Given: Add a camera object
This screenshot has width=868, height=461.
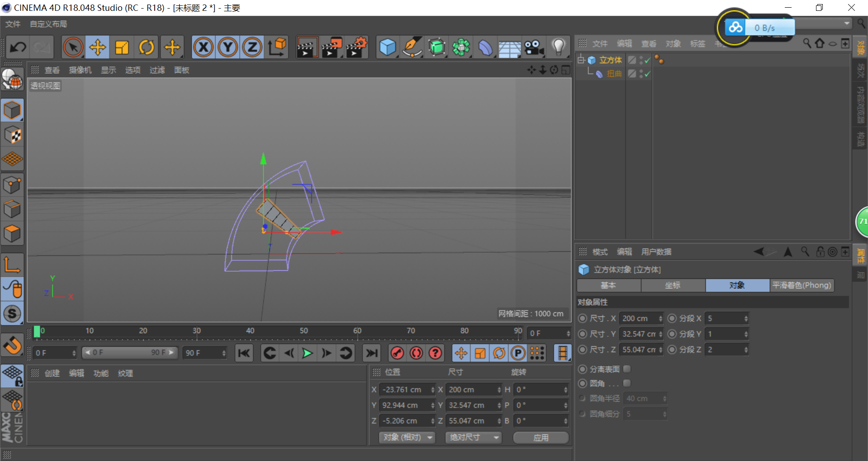Looking at the screenshot, I should (534, 47).
